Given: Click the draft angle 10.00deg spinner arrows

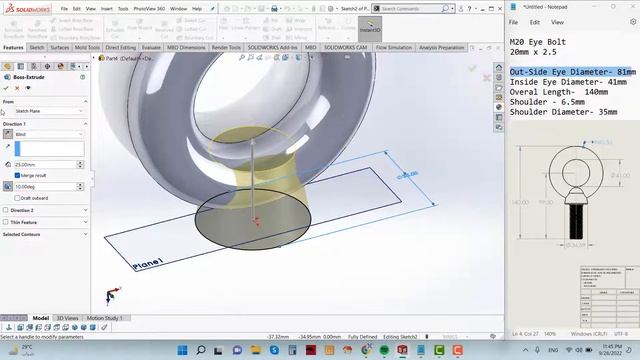Looking at the screenshot, I should point(80,187).
